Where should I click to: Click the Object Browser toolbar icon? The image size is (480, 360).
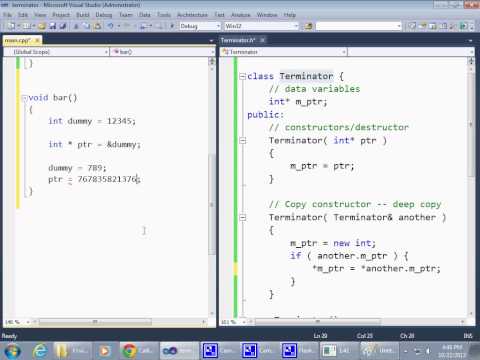pos(433,26)
